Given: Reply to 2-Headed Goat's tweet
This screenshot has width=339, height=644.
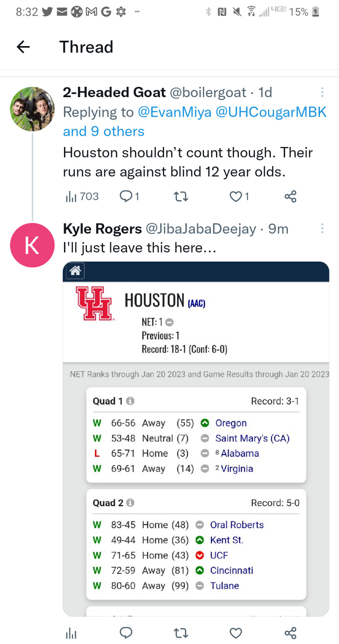Looking at the screenshot, I should pos(129,196).
